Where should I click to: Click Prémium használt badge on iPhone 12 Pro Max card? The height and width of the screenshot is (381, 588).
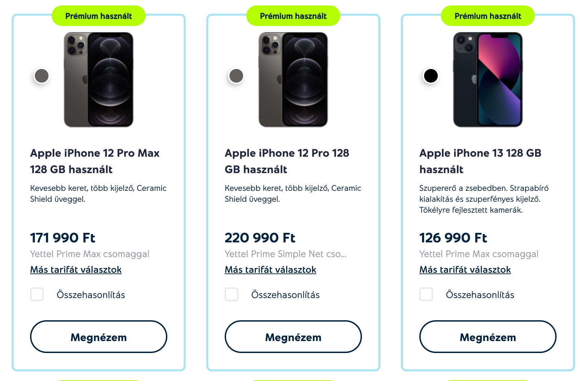(x=99, y=16)
